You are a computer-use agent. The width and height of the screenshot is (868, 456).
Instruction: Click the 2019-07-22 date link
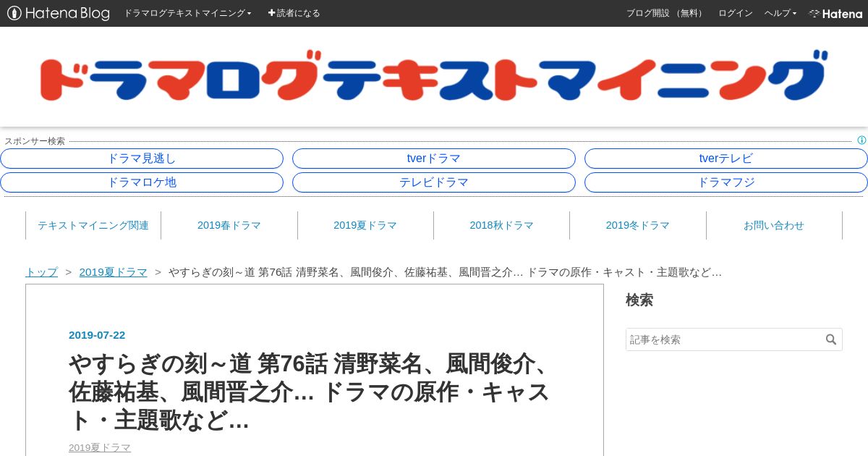pos(97,335)
